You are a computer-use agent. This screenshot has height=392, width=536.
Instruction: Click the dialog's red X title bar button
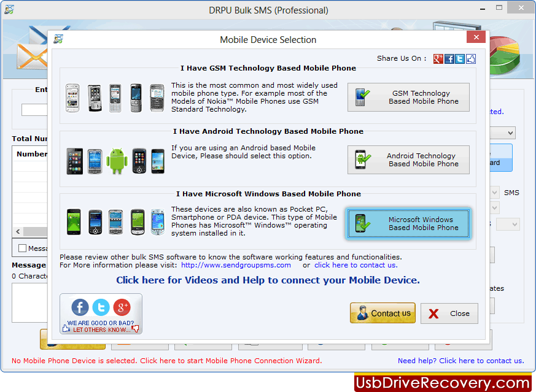pos(476,37)
